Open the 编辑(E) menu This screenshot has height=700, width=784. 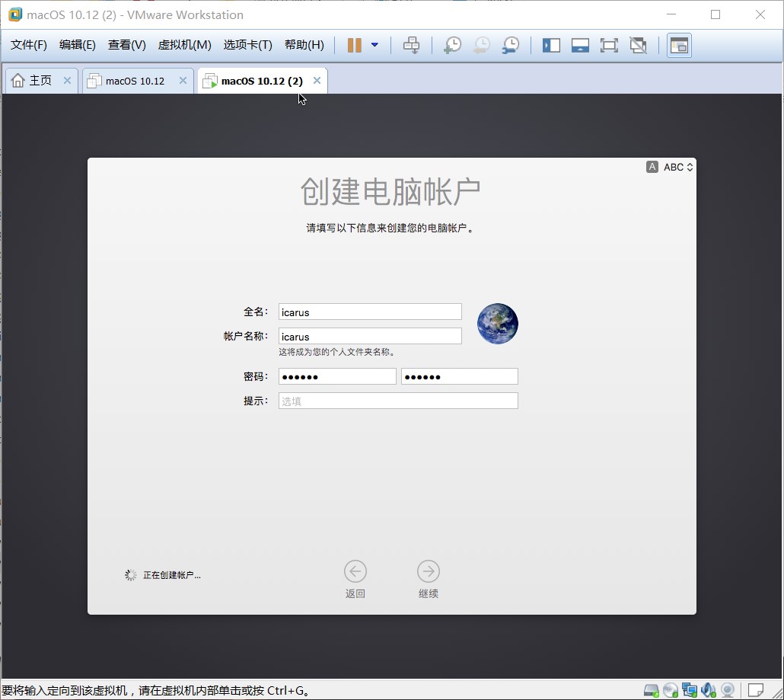[77, 45]
